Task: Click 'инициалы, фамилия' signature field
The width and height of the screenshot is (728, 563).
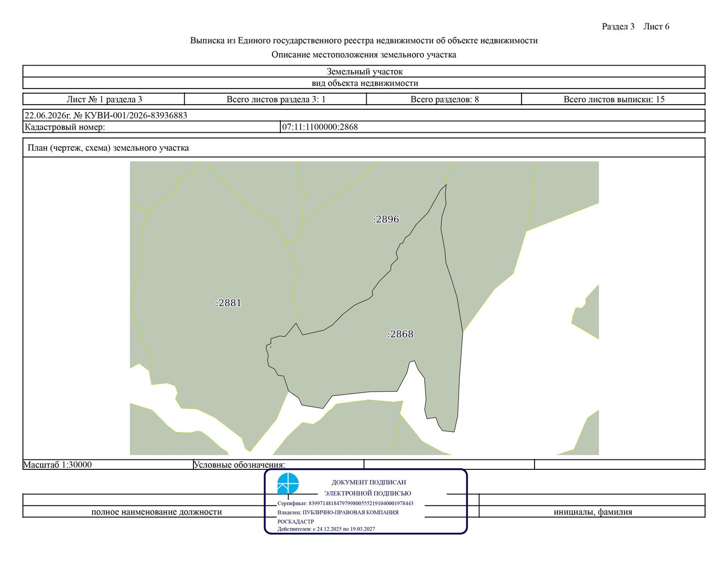Action: click(x=592, y=511)
